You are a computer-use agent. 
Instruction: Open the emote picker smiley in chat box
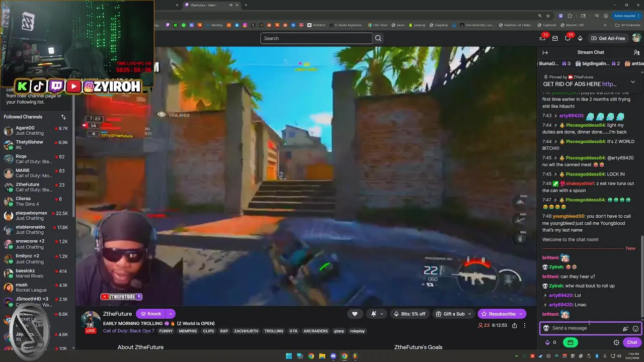(x=635, y=328)
